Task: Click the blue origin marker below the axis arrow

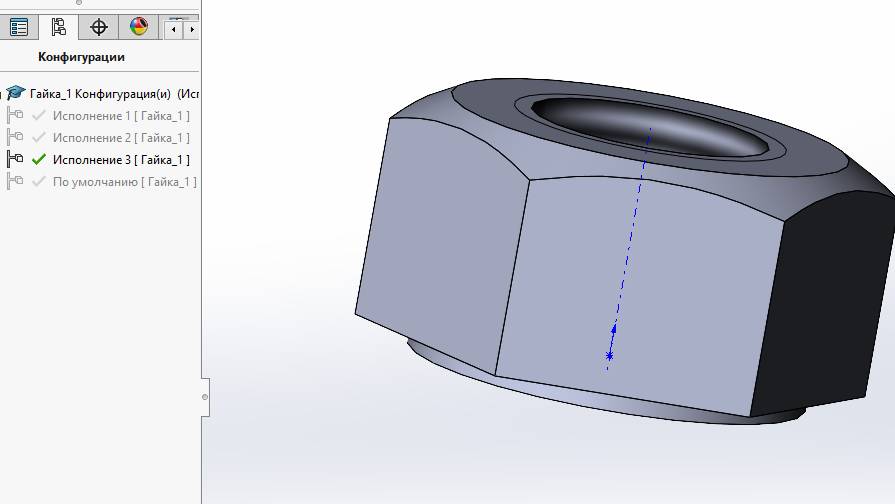Action: click(609, 356)
